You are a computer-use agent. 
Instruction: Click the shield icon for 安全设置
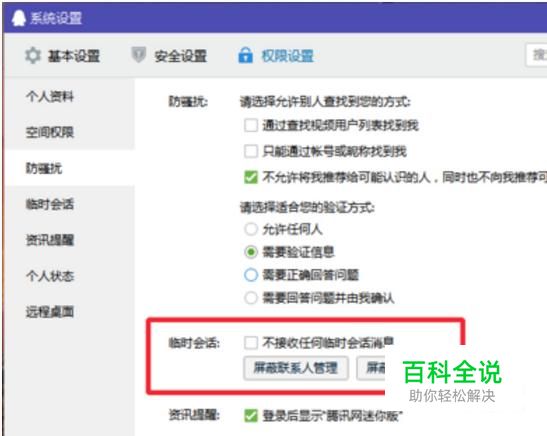138,55
